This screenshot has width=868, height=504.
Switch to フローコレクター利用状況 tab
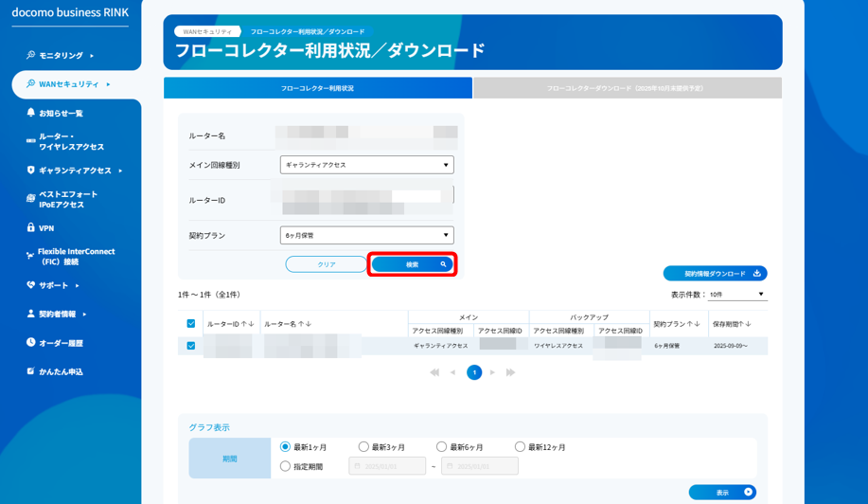point(318,88)
